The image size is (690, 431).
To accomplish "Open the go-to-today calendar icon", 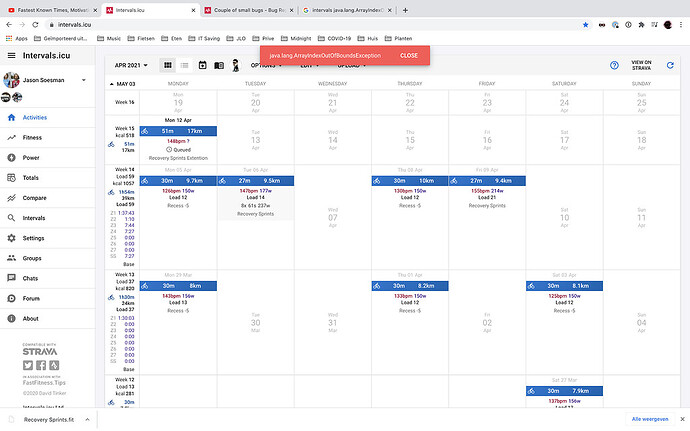I will 202,66.
